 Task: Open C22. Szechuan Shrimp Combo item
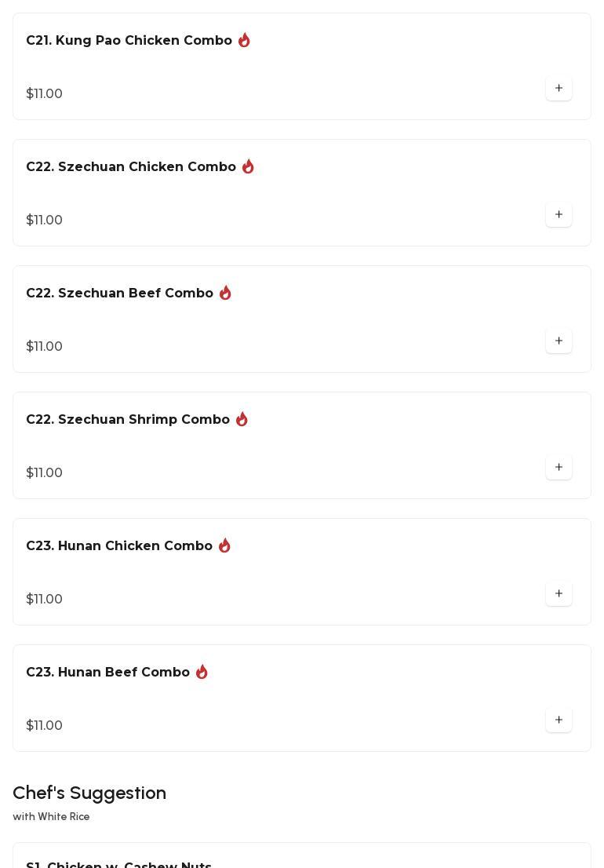[128, 420]
